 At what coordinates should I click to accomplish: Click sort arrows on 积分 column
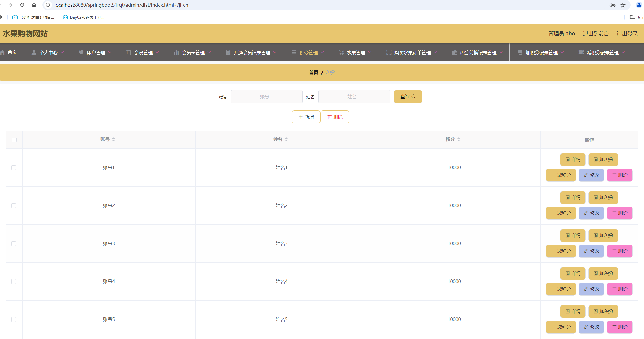(459, 139)
